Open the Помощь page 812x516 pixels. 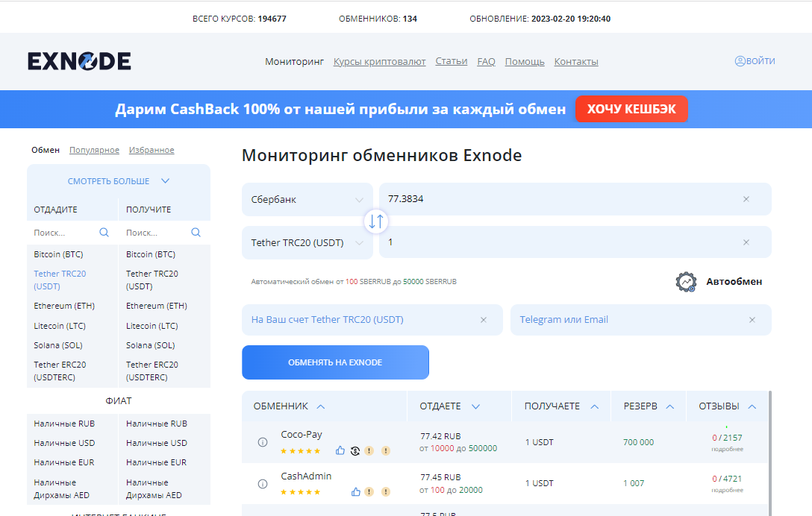(525, 62)
